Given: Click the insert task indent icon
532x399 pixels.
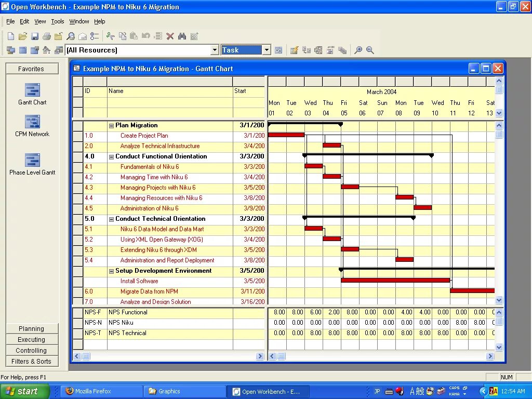Looking at the screenshot, I should 158,36.
